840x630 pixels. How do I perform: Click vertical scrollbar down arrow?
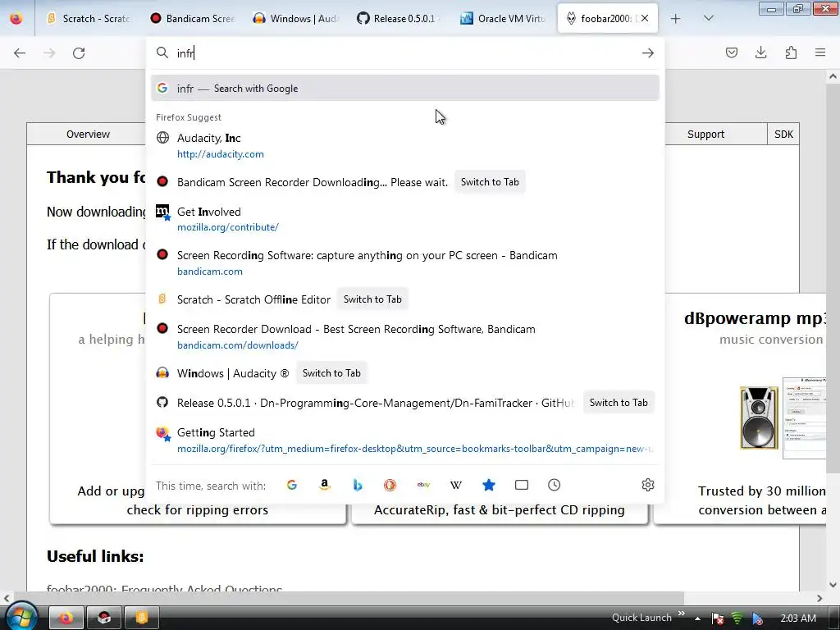click(833, 584)
